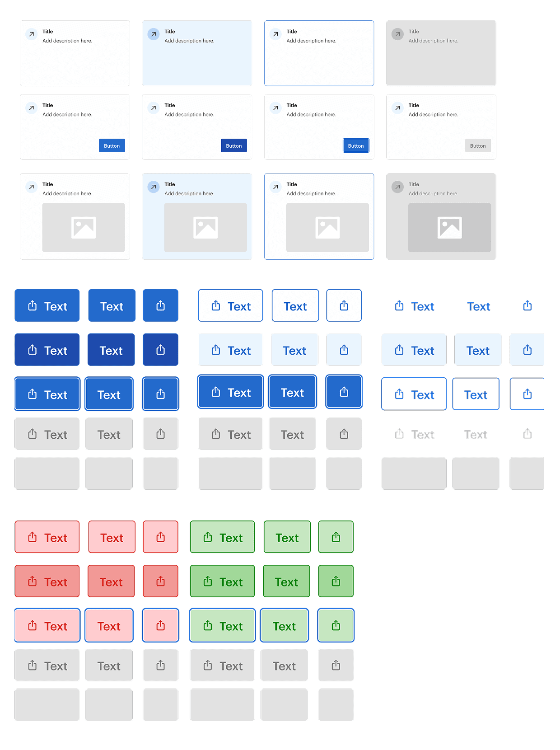The height and width of the screenshot is (750, 560).
Task: Click 'Title' text in gray card with image
Action: click(x=414, y=184)
